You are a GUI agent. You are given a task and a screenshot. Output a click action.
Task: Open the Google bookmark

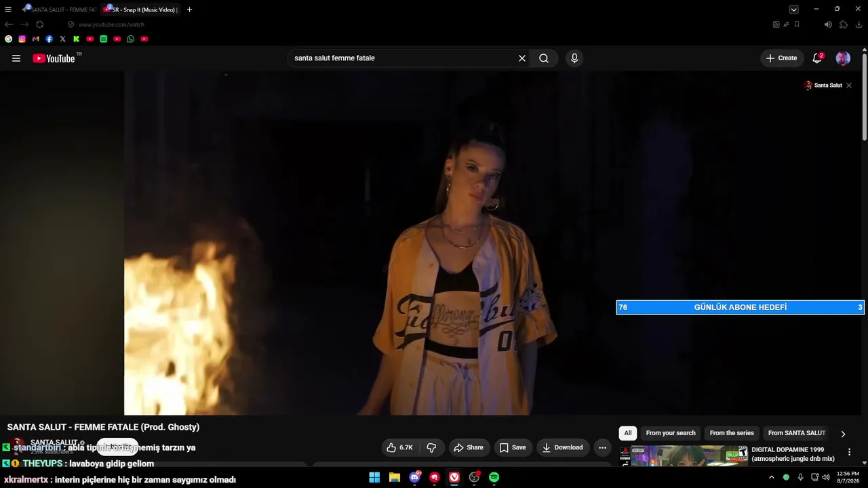(9, 39)
